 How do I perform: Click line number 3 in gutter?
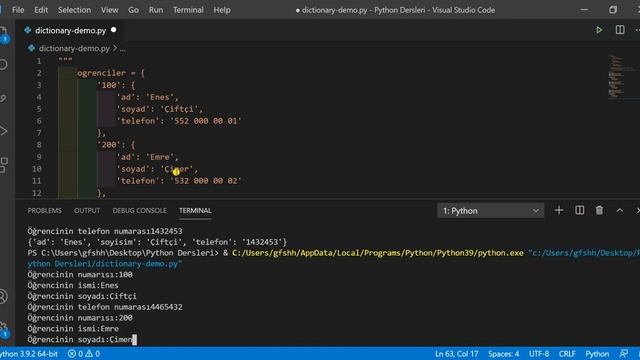coord(39,85)
